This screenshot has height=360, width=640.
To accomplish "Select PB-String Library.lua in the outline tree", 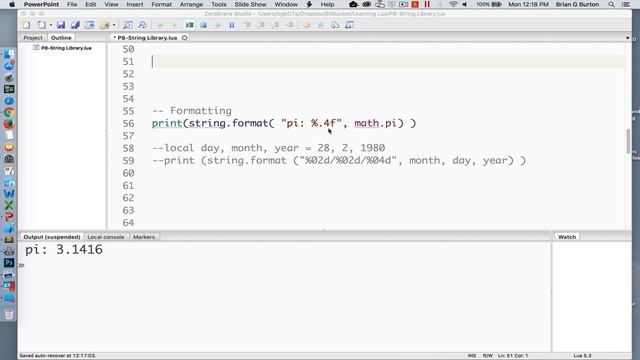I will [66, 48].
